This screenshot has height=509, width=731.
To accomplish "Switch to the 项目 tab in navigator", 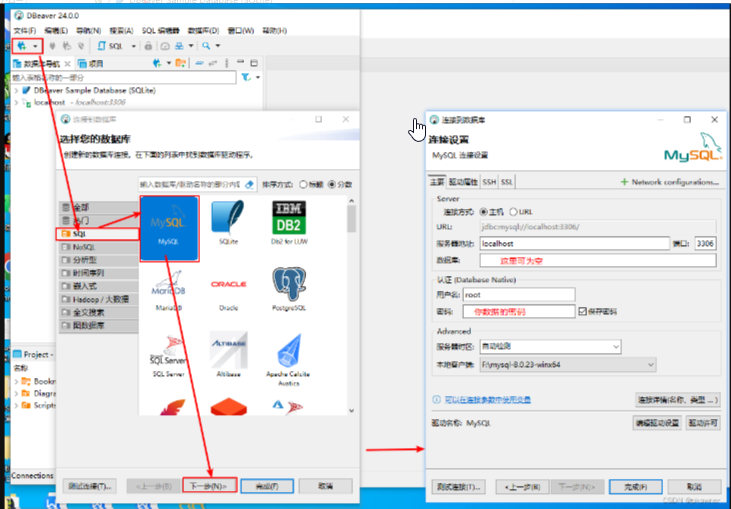I will point(90,63).
